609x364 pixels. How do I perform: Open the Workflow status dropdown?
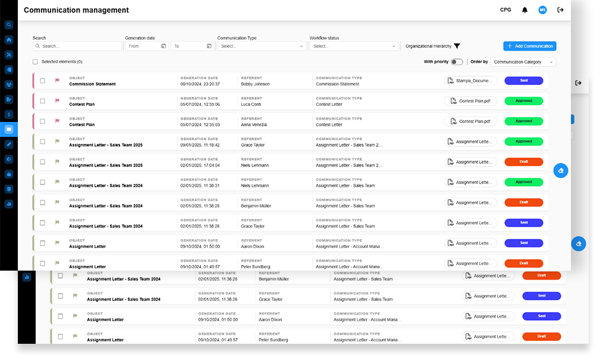tap(354, 46)
